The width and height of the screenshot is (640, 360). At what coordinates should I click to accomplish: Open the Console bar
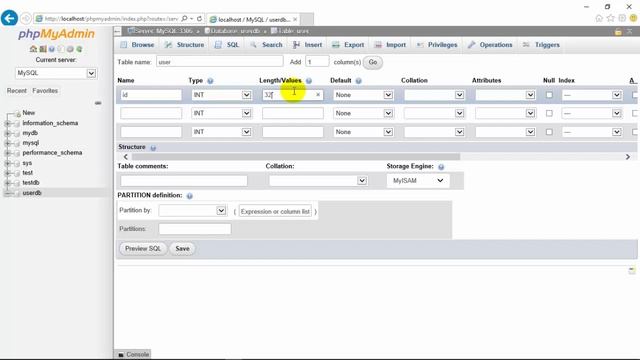pyautogui.click(x=133, y=354)
